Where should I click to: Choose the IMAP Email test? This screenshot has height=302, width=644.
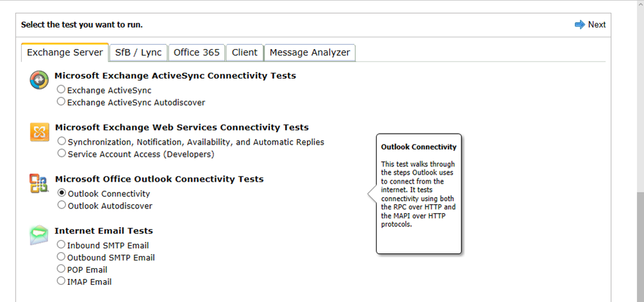tap(62, 281)
